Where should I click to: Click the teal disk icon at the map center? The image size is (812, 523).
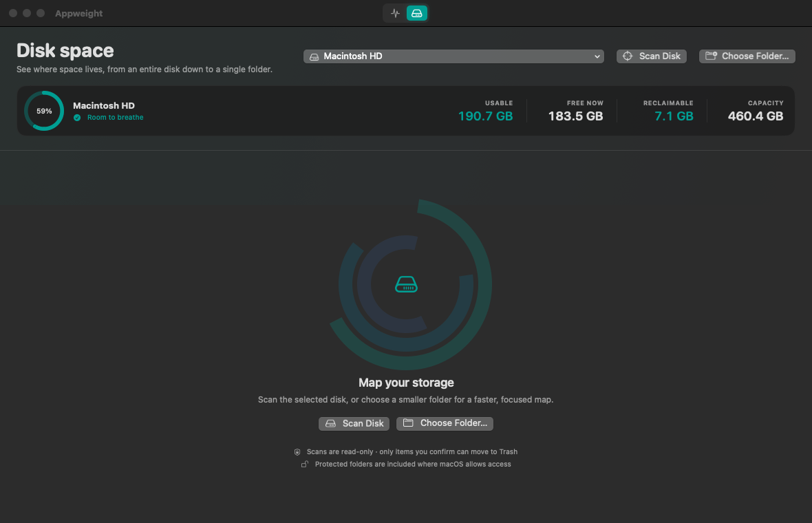coord(407,284)
